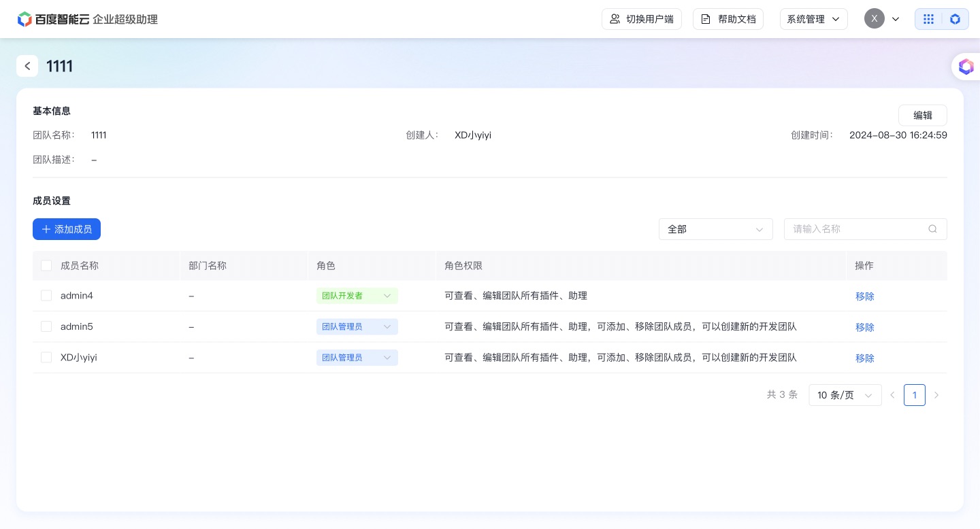The image size is (980, 529).
Task: Click the 共 3 条 total count
Action: pos(782,394)
